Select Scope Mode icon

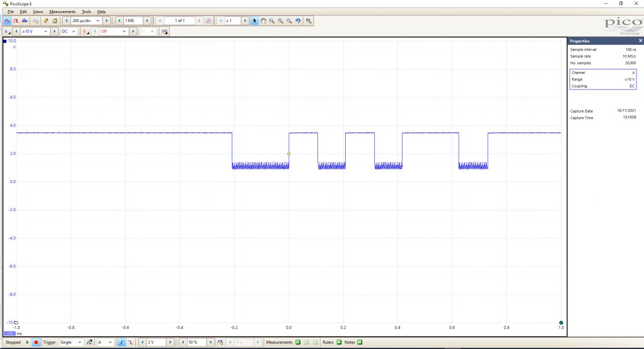point(8,21)
